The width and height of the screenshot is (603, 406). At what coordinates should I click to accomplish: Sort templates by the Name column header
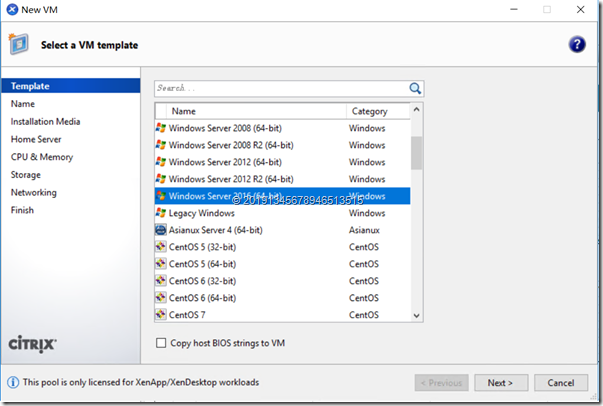coord(250,111)
